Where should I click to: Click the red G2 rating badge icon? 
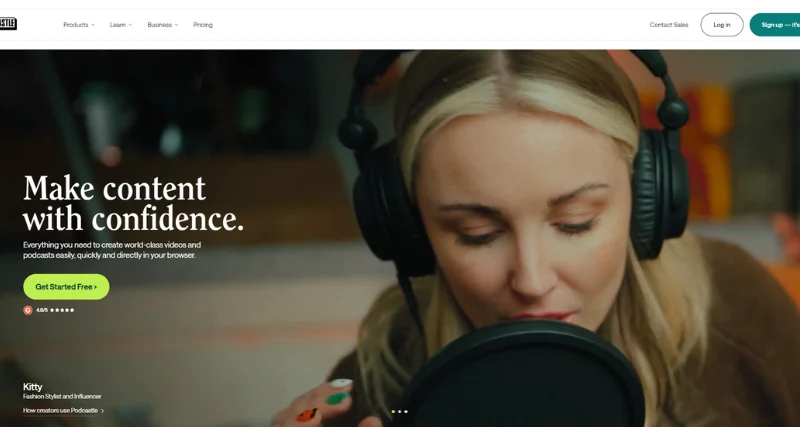(x=28, y=310)
